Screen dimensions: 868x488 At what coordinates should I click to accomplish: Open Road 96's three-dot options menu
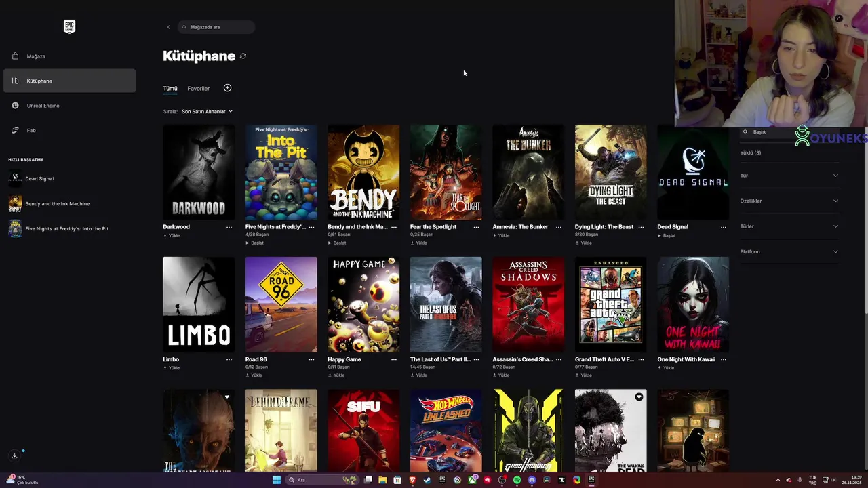pyautogui.click(x=311, y=359)
